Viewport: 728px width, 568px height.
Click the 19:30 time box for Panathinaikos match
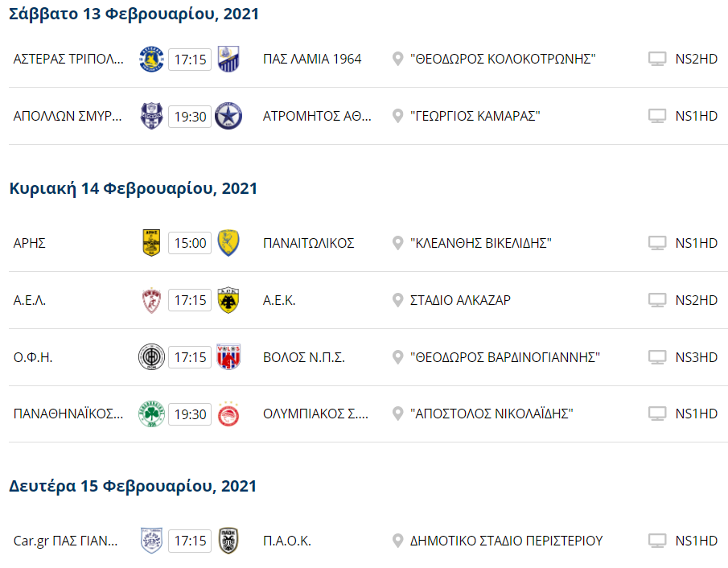190,414
